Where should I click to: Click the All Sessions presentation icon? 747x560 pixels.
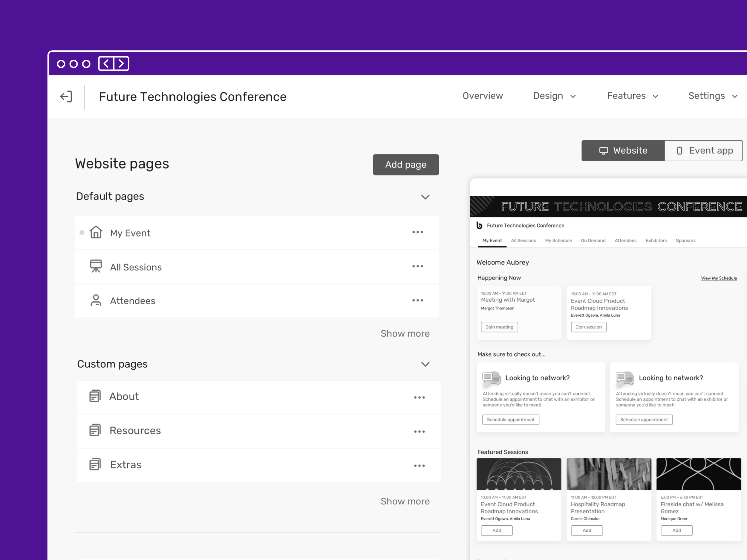tap(96, 266)
